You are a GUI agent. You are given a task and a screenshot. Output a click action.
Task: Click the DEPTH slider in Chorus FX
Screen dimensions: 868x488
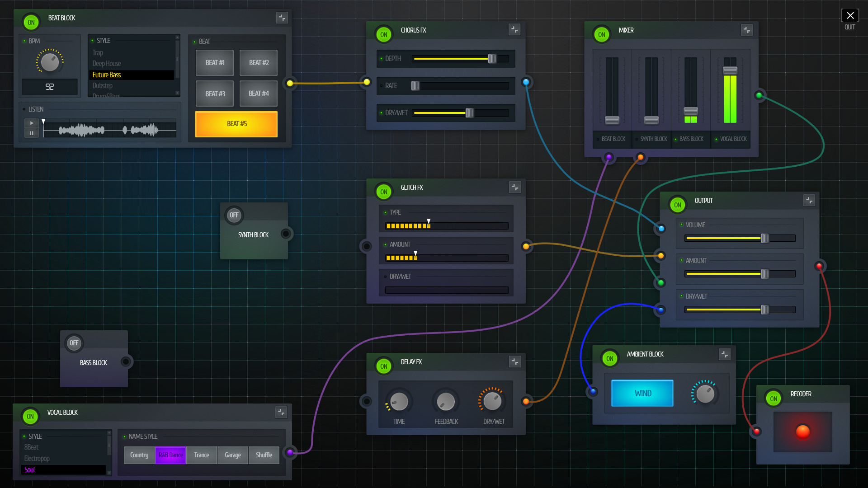coord(492,58)
